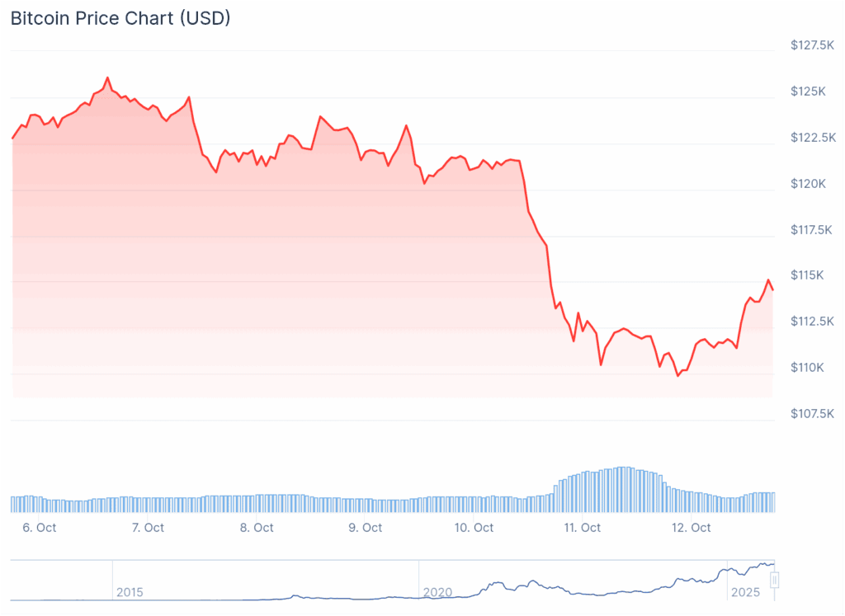Click the 11. Oct date label
This screenshot has width=845, height=616.
point(583,528)
